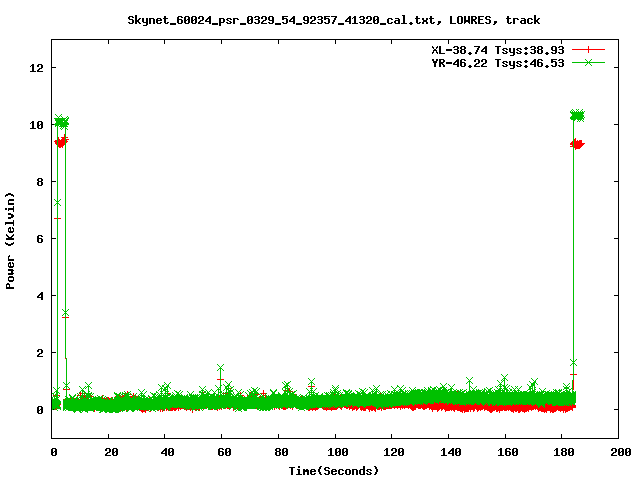Click the y-axis tick label 8
Viewport: 640px width, 480px height.
click(x=40, y=182)
